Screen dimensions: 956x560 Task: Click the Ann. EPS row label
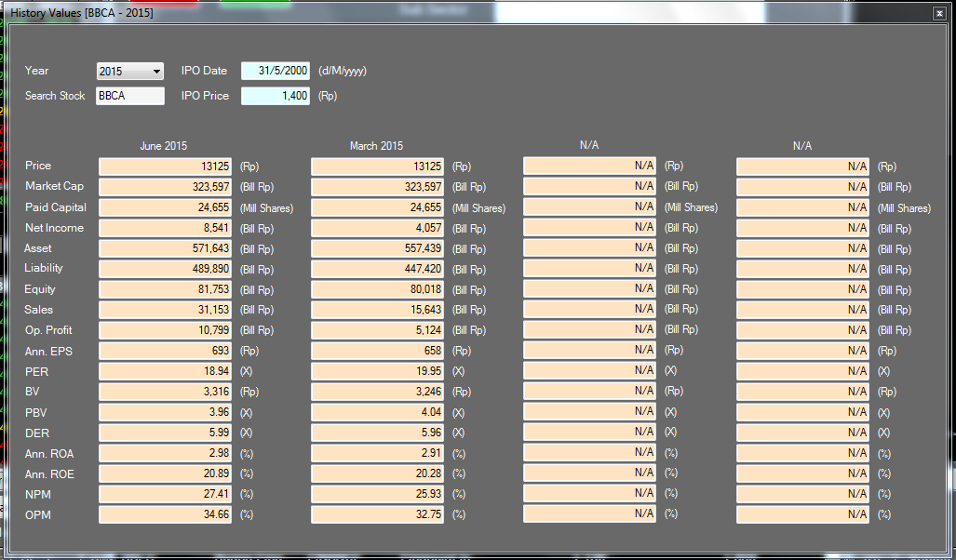click(48, 352)
